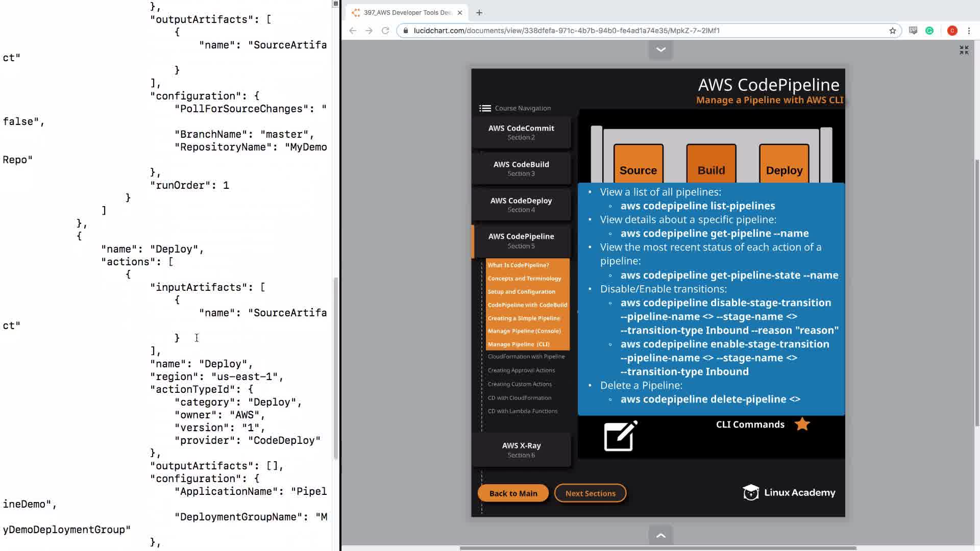
Task: Bookmark this page with the star icon
Action: 892,31
